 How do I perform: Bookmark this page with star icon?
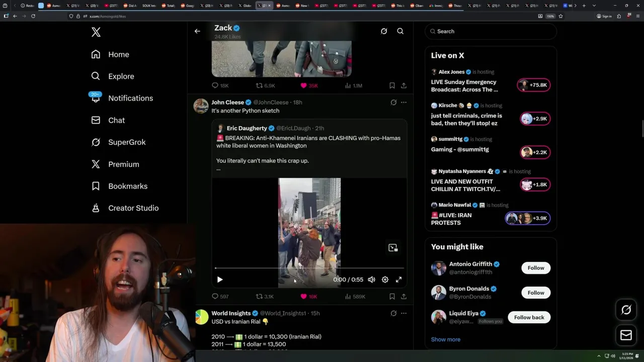point(560,16)
